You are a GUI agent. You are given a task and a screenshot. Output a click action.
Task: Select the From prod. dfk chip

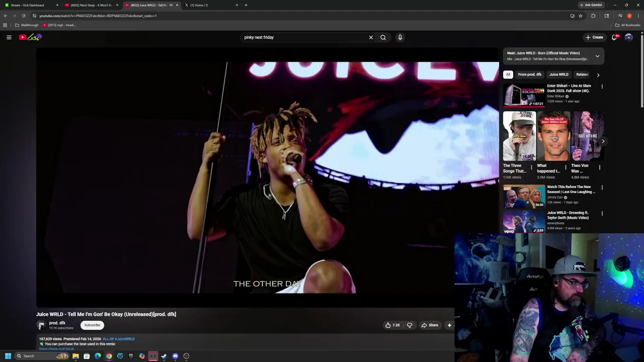tap(530, 74)
